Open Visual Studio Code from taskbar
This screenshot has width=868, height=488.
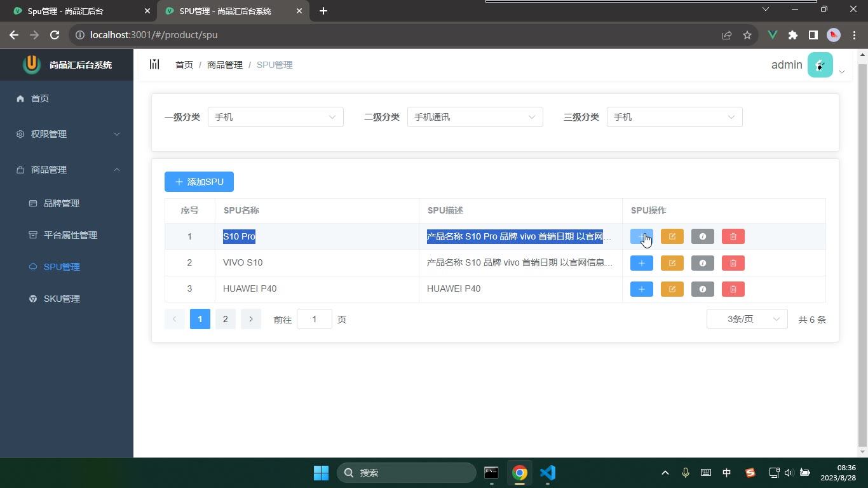tap(548, 473)
